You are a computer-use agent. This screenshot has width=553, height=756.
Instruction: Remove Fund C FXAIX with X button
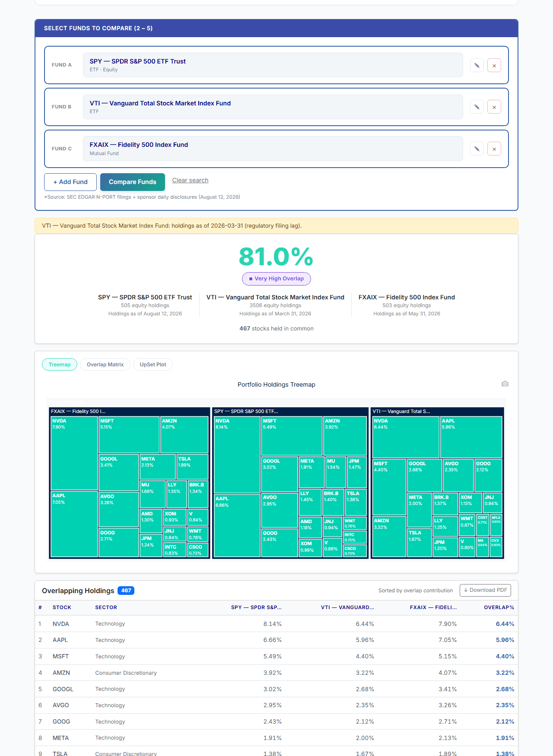tap(494, 149)
